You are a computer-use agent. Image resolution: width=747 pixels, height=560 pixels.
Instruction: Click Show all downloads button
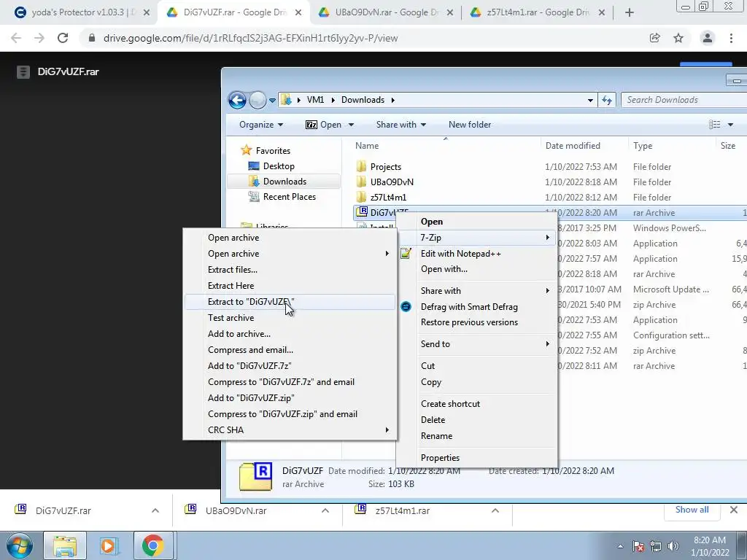692,510
